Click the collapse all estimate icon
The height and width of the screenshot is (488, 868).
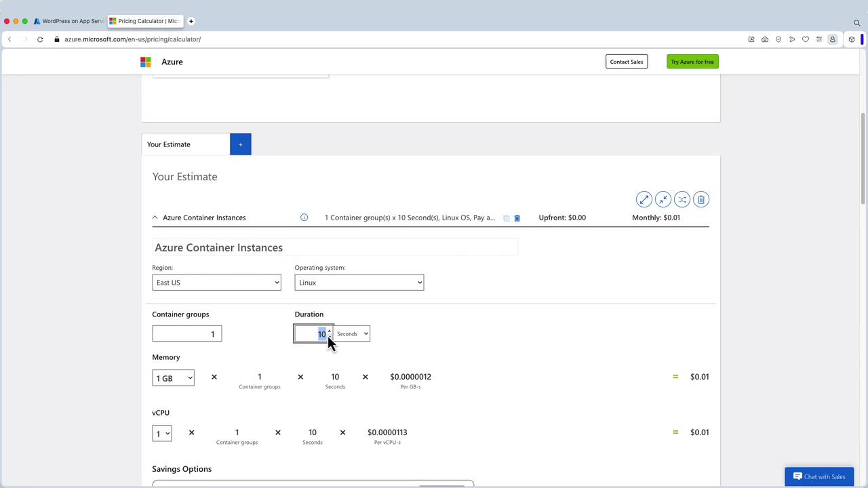click(x=663, y=199)
